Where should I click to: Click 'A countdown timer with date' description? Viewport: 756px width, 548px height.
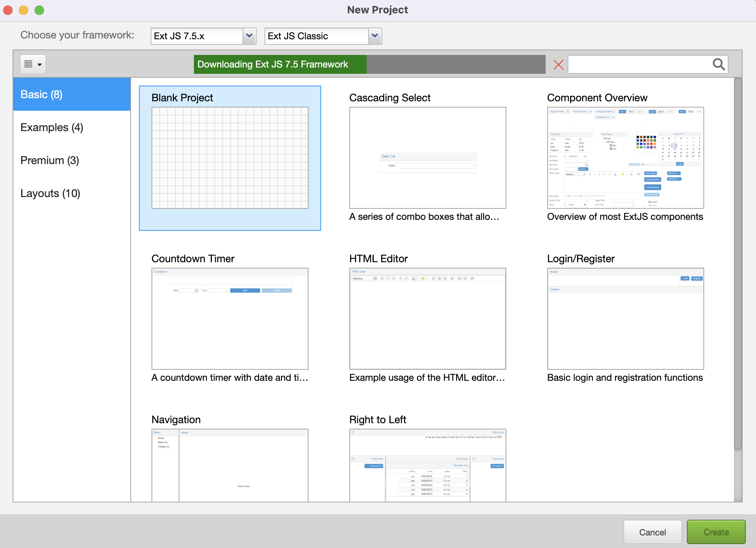coord(230,378)
